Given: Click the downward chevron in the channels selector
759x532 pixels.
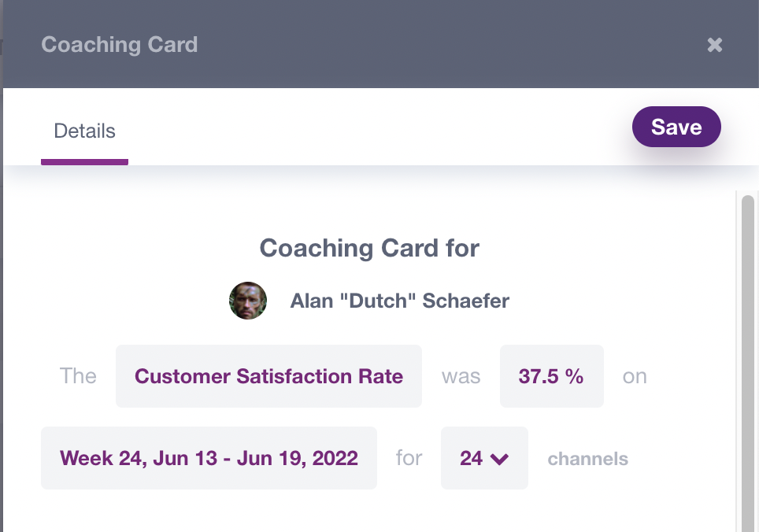Looking at the screenshot, I should coord(498,458).
